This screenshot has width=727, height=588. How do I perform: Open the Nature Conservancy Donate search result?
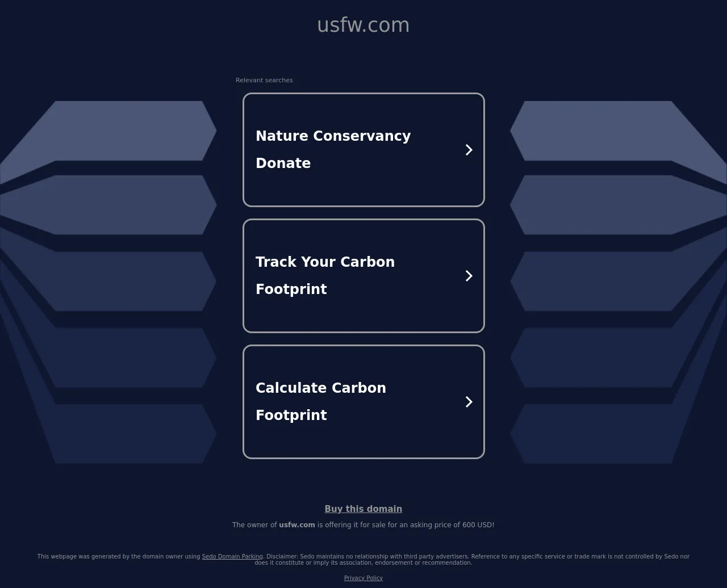(x=363, y=150)
